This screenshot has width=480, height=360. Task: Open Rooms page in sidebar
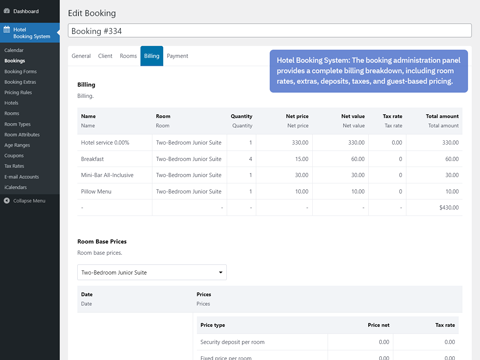[x=12, y=113]
